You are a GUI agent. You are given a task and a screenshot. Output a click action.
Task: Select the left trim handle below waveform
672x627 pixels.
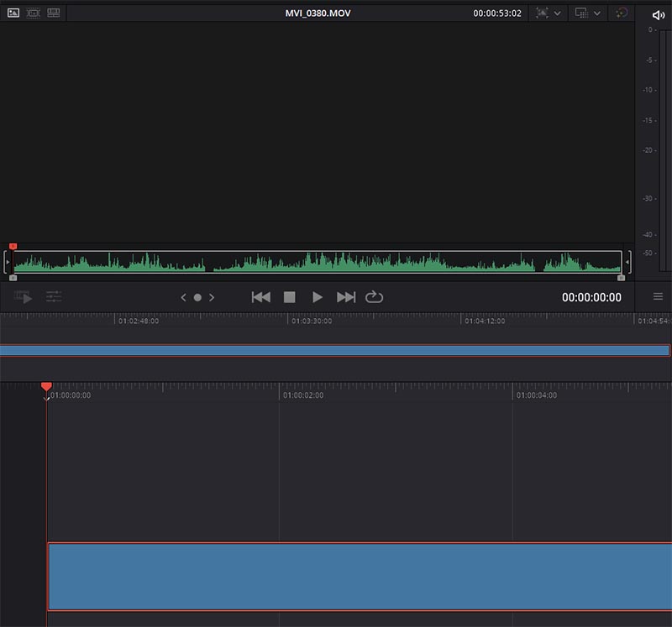tap(13, 278)
